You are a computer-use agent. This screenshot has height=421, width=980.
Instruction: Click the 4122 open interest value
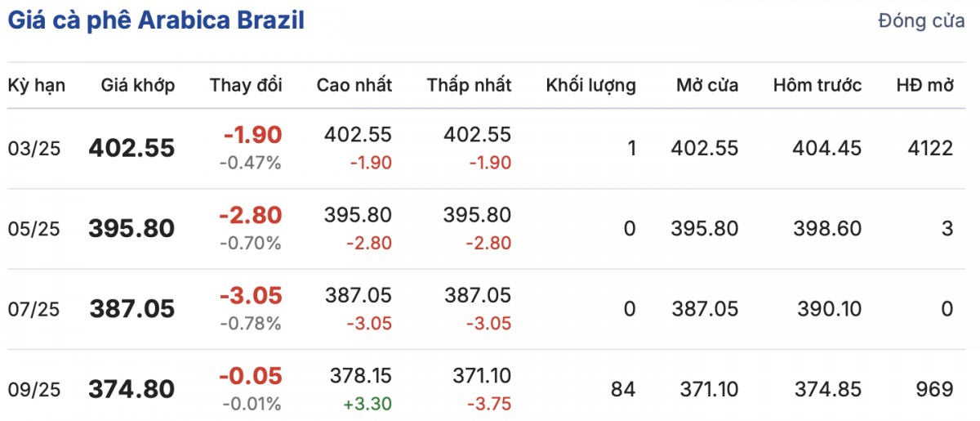[929, 148]
